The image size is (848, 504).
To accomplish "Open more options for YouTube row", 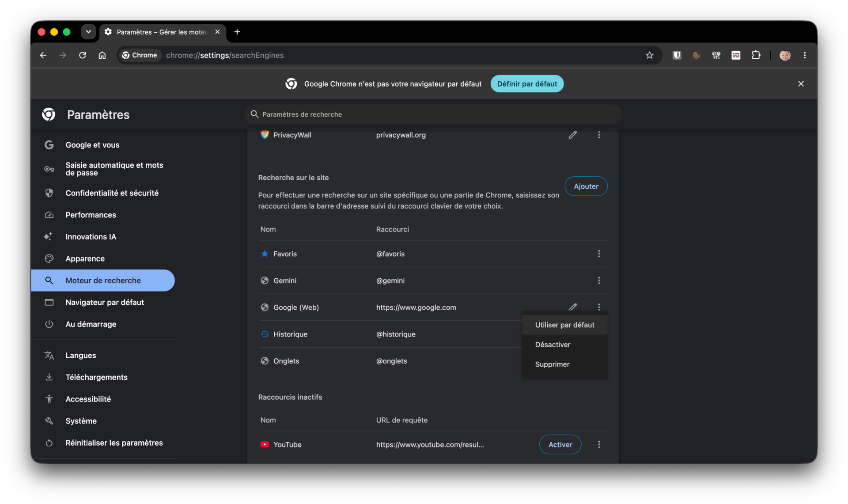I will tap(599, 444).
